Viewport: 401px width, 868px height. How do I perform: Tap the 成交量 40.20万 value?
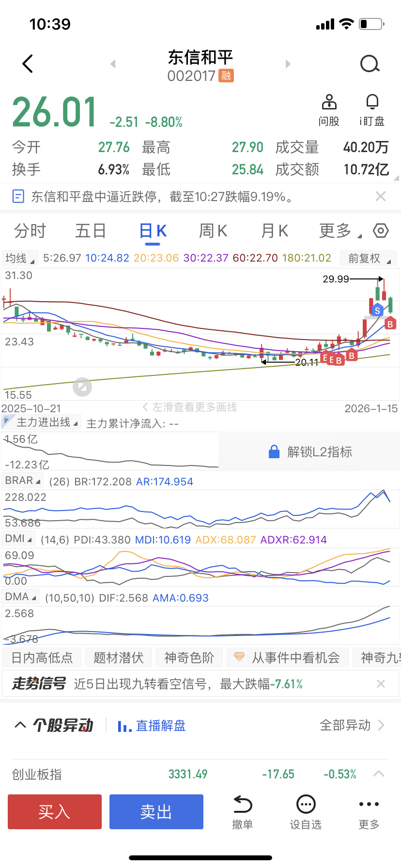click(x=366, y=147)
